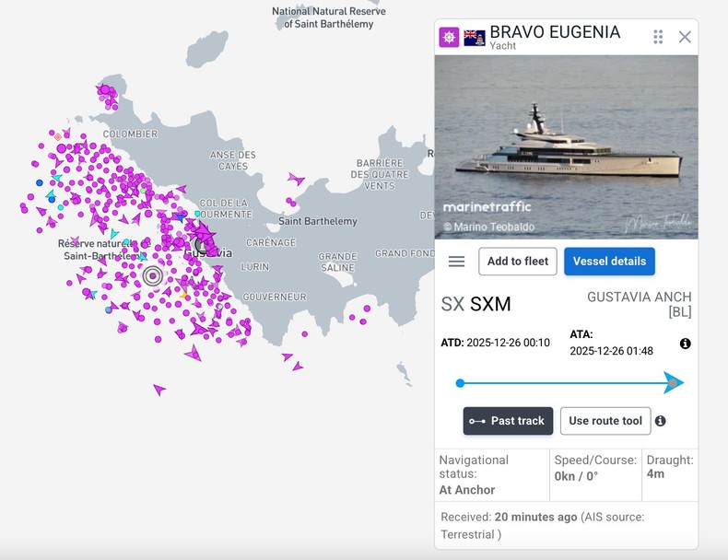The image size is (728, 560).
Task: Click the BRAVO EUGENIA vessel name title
Action: pyautogui.click(x=555, y=32)
